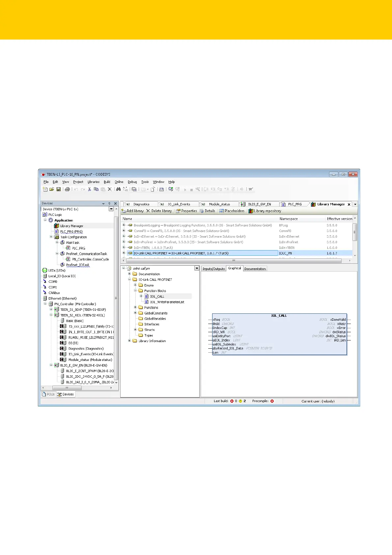Screen dimensions: 392x555
Task: Click the Login gear icon in the toolbar
Action: coord(171,189)
